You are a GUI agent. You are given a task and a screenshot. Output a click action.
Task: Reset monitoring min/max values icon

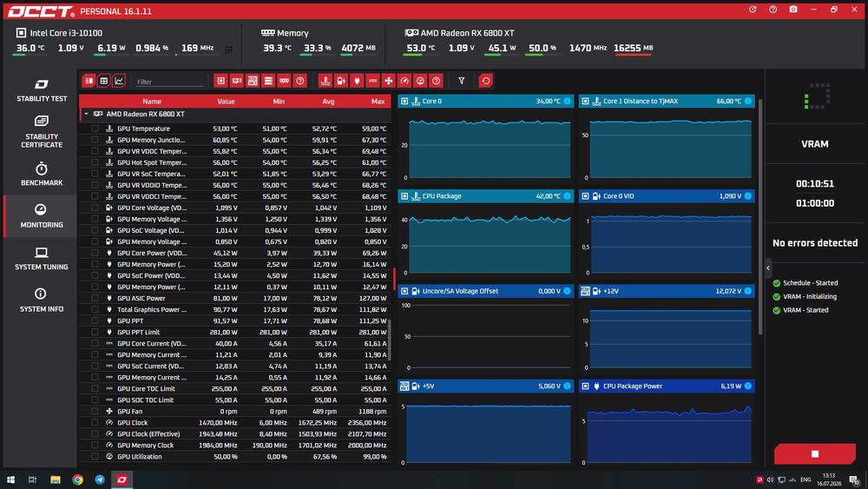pos(485,81)
